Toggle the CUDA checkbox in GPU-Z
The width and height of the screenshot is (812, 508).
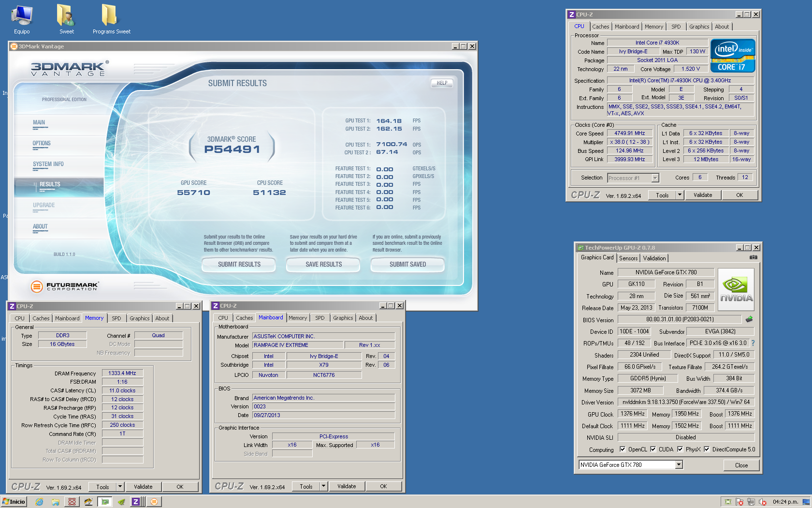[x=653, y=449]
